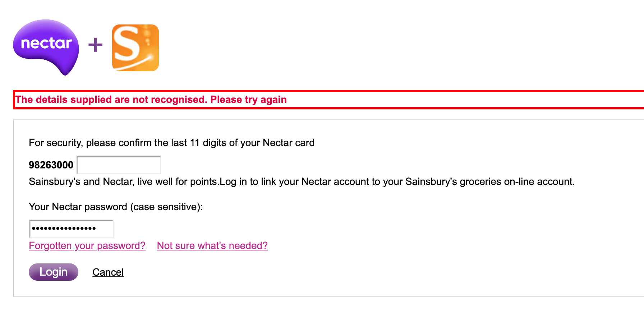The image size is (644, 321).
Task: Click the Cancel link
Action: 108,272
